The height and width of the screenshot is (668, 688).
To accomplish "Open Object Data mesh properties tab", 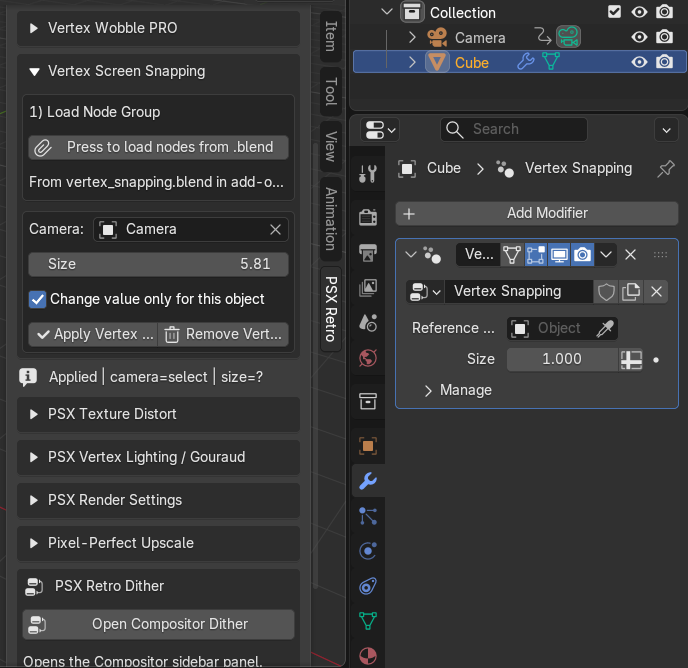I will pos(368,621).
